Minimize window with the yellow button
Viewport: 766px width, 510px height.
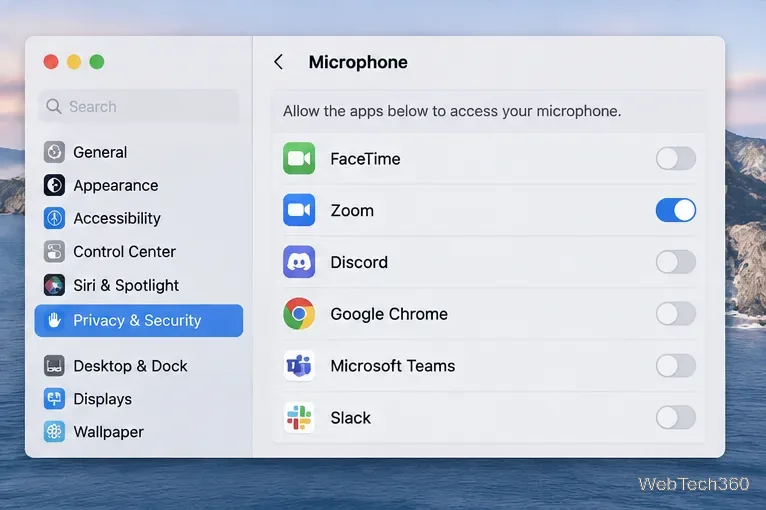[x=74, y=62]
